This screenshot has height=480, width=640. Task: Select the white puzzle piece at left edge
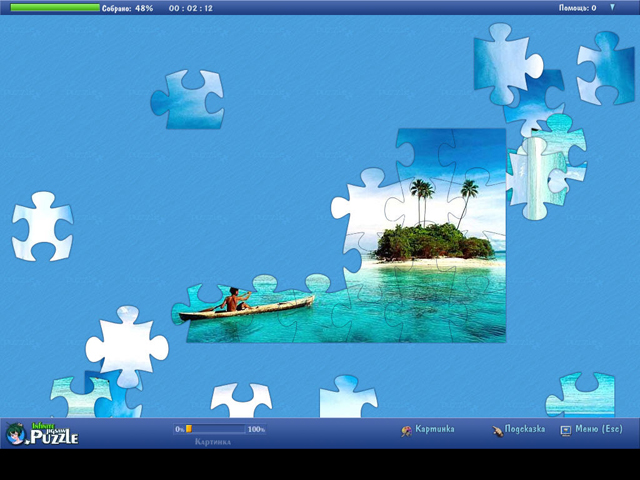pos(42,226)
